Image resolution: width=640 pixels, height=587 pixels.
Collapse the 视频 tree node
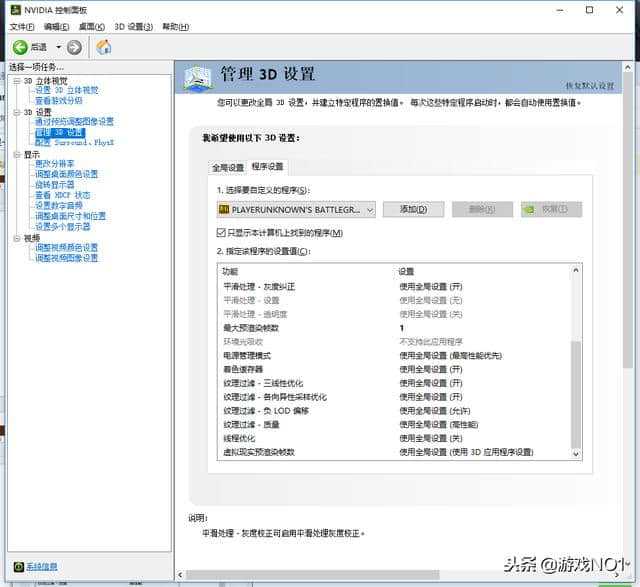(x=17, y=238)
